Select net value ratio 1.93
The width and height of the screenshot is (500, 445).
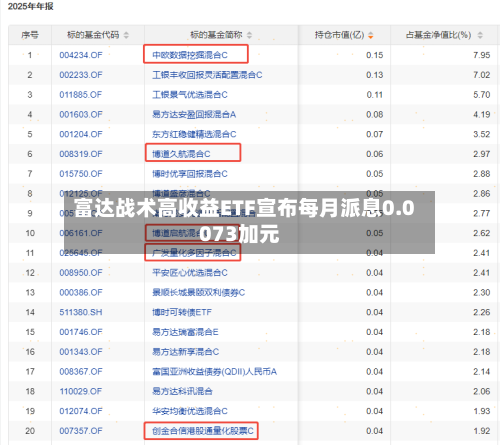click(481, 411)
